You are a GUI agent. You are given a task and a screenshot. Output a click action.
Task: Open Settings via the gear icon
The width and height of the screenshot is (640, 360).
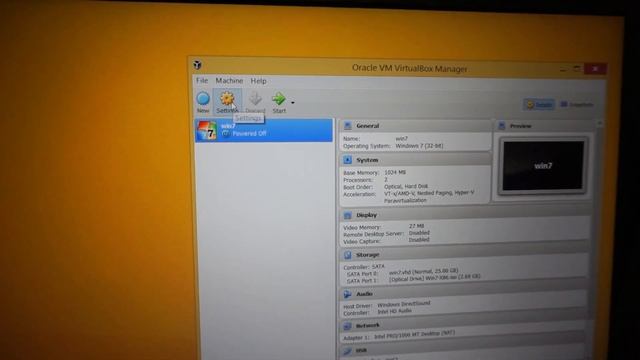227,99
